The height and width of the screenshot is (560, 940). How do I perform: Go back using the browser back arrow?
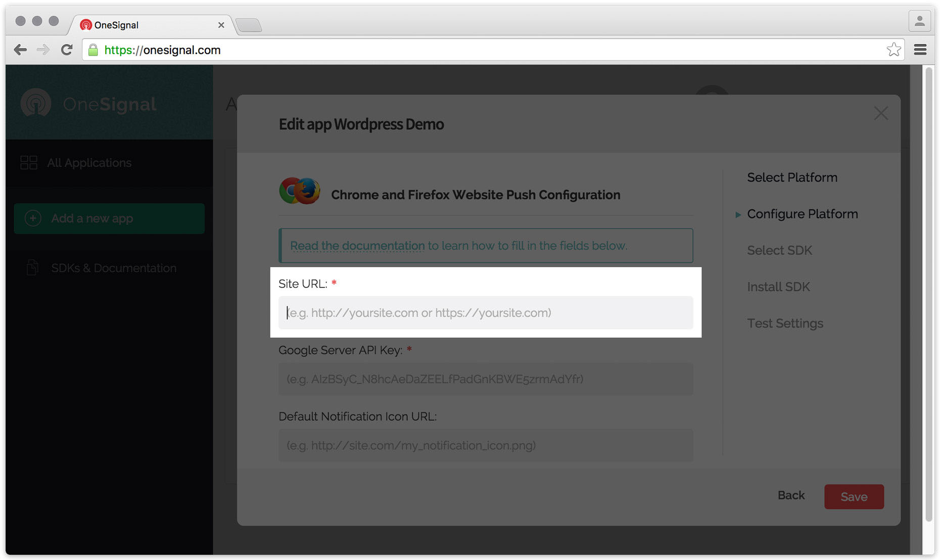click(20, 49)
